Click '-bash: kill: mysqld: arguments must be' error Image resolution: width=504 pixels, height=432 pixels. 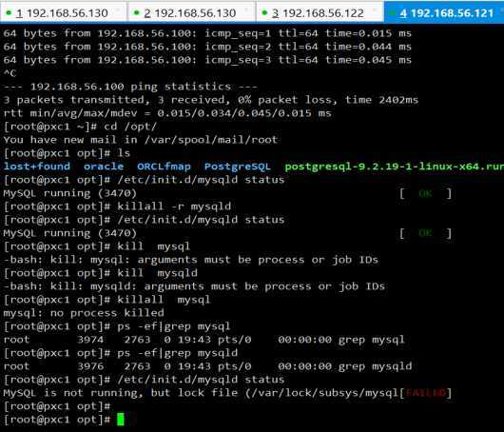[194, 286]
